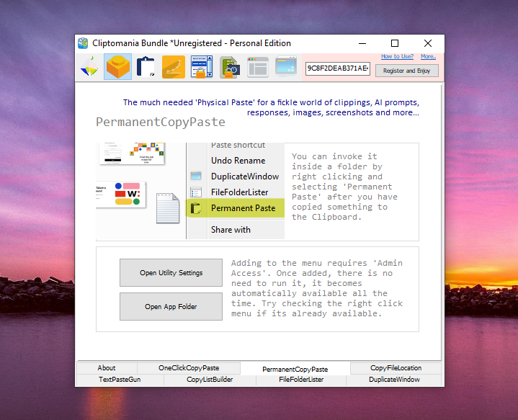Open the locked list TextPasteGun icon

coord(202,67)
